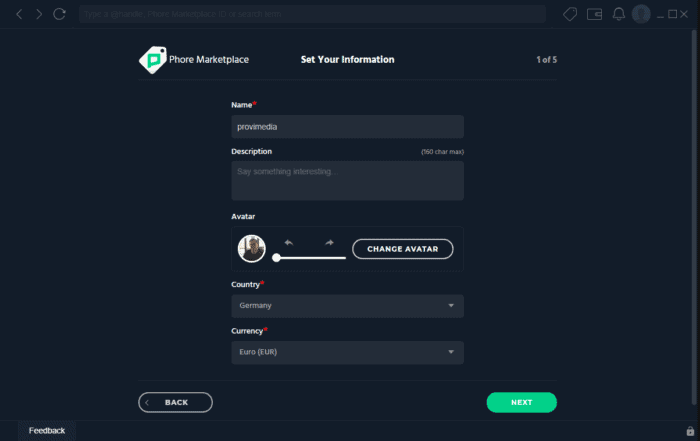
Task: Return using the BACK button
Action: (x=175, y=402)
